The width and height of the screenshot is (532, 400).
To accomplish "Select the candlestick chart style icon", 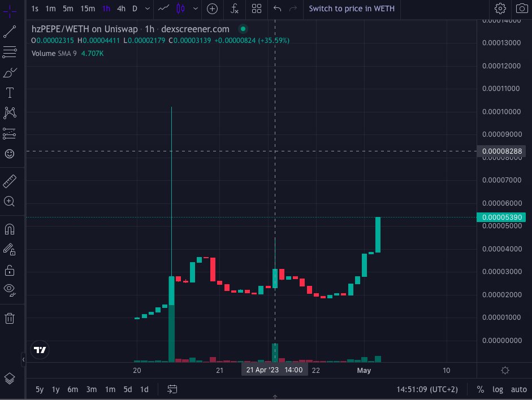I will [181, 8].
